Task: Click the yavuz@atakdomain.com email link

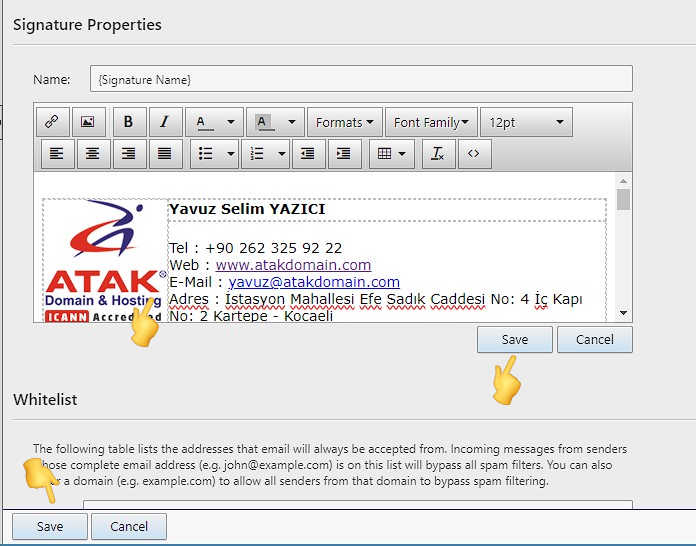Action: (314, 282)
